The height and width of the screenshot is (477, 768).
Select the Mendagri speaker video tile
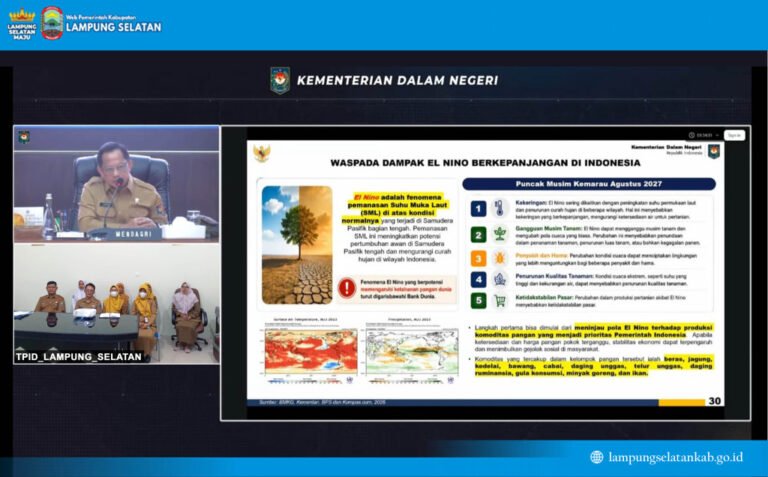117,185
